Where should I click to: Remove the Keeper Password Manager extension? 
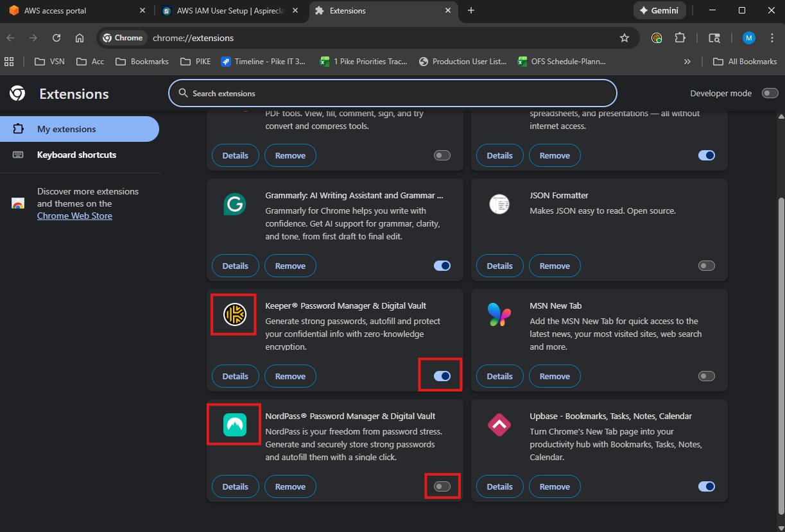[290, 376]
